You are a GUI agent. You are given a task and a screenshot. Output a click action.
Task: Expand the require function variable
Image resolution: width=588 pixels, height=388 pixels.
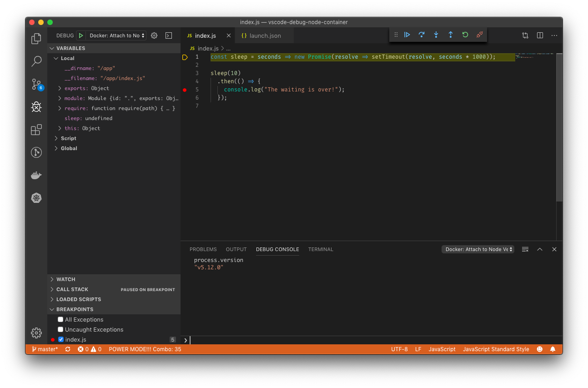(114, 108)
